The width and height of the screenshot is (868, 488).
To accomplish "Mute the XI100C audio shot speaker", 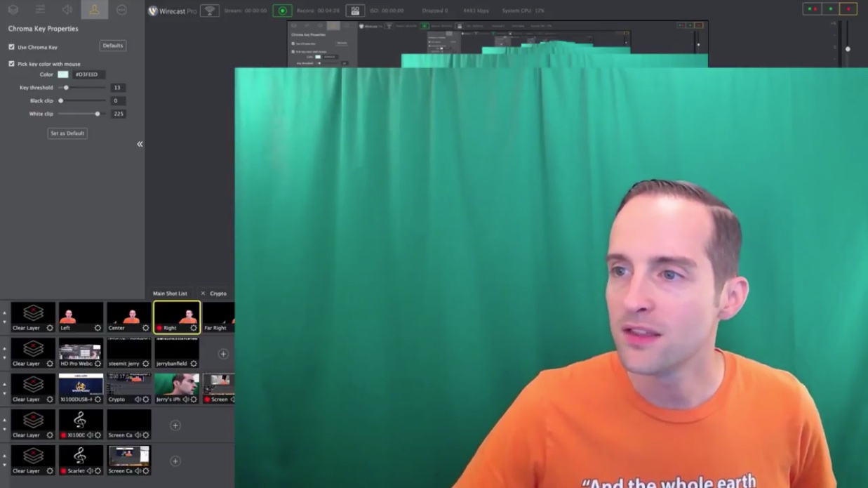I will tap(90, 435).
